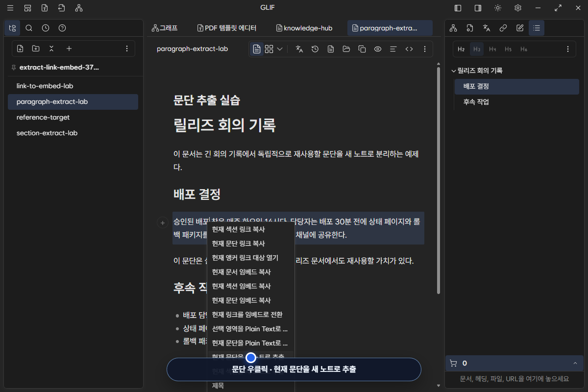Open the editor toolbar more options menu
This screenshot has height=392, width=588.
[x=425, y=49]
